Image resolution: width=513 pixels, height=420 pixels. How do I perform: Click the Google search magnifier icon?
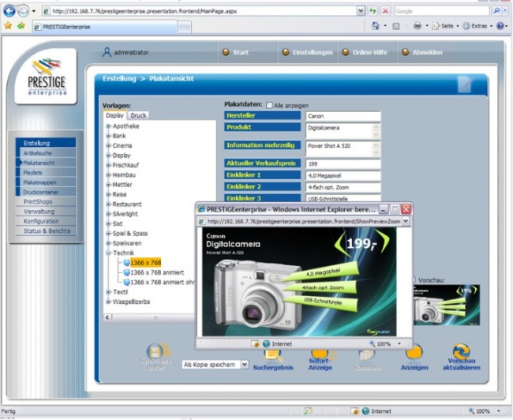click(x=496, y=11)
